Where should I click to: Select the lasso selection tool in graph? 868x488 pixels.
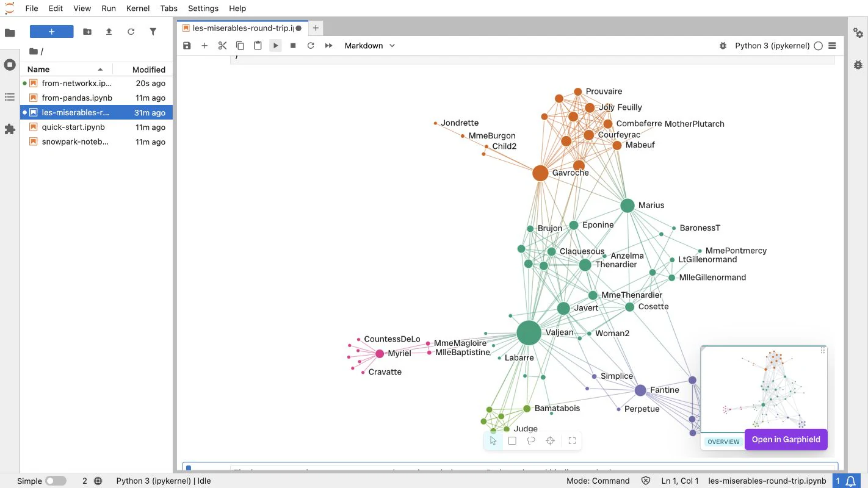pos(531,440)
